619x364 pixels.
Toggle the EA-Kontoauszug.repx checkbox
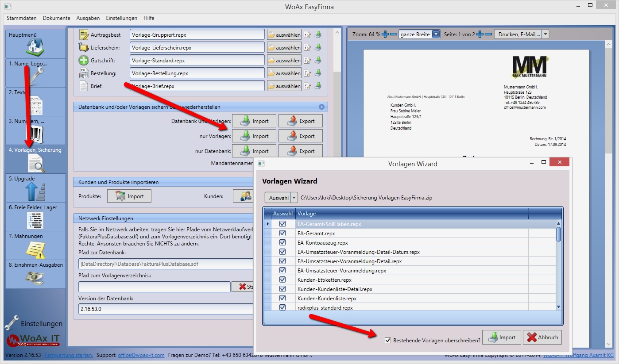282,243
